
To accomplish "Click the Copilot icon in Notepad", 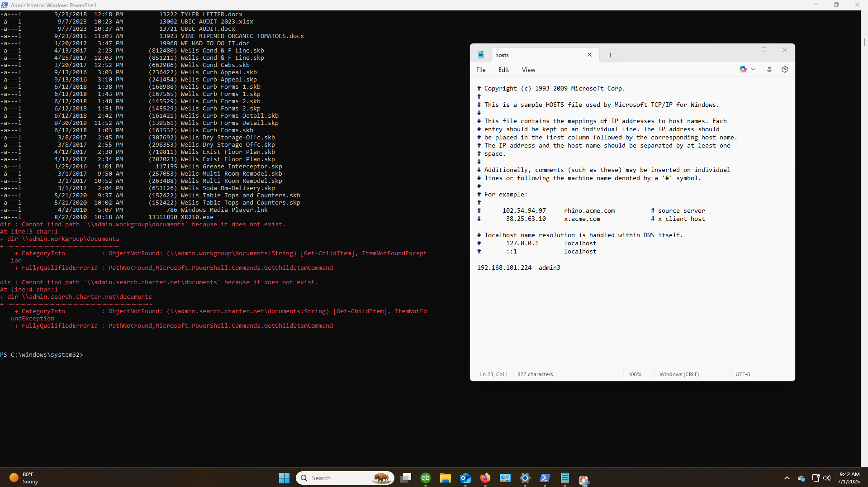I will [743, 69].
